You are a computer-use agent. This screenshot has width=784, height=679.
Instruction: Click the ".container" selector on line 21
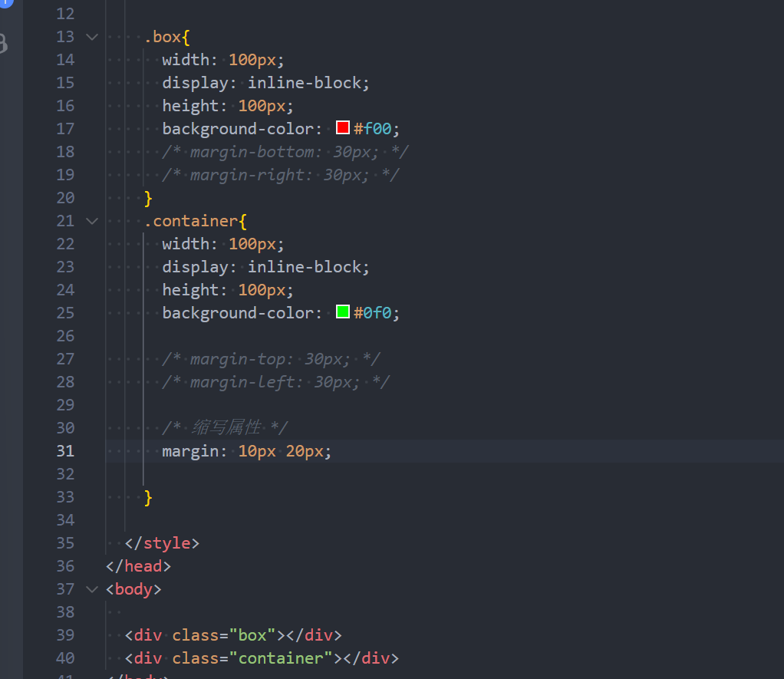[x=191, y=221]
